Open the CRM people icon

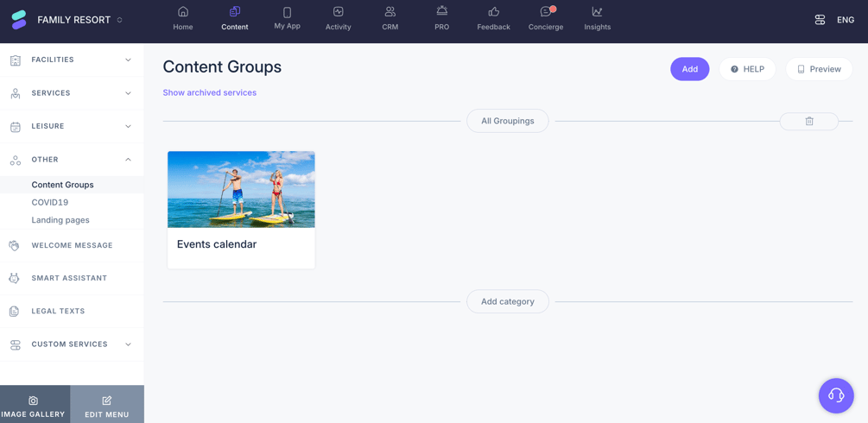point(390,11)
